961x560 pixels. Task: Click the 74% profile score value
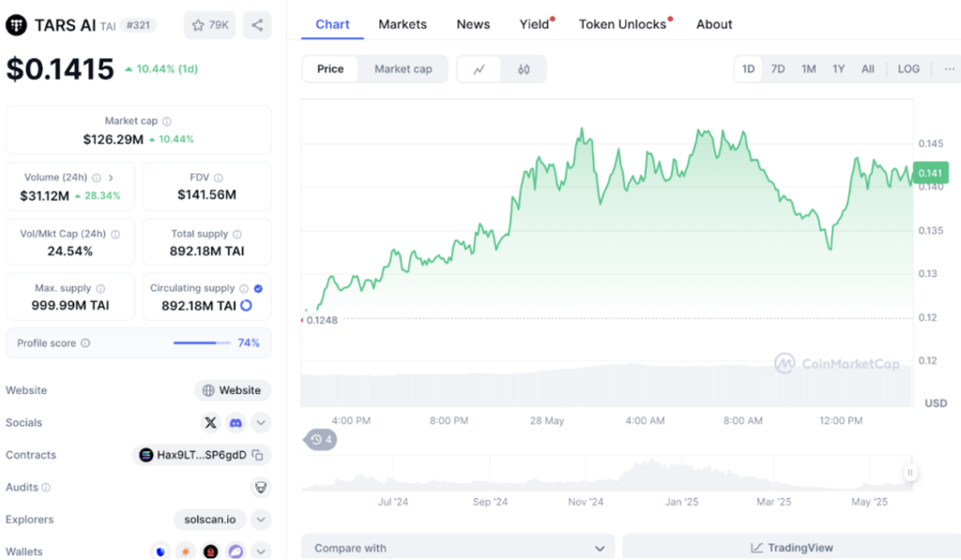tap(249, 343)
